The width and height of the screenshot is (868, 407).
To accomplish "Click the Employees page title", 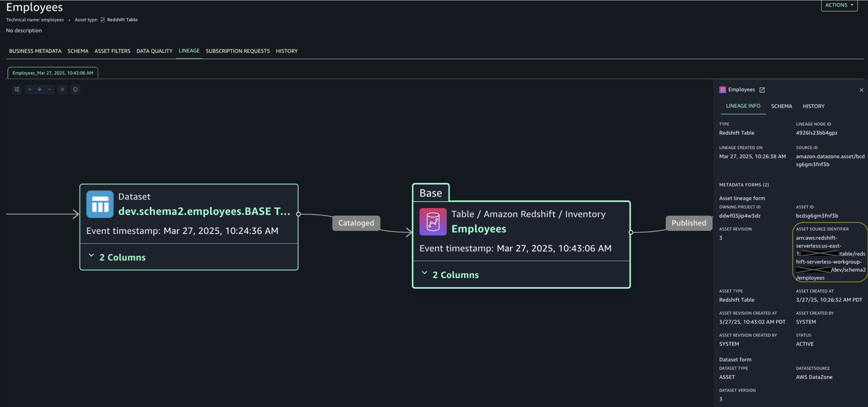I will click(34, 7).
